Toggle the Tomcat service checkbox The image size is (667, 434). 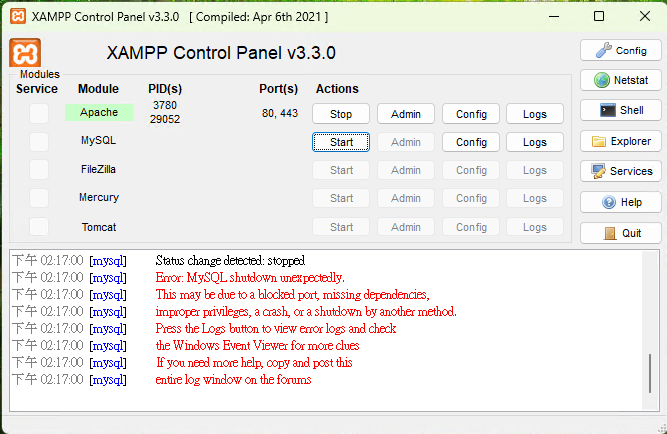(x=39, y=226)
